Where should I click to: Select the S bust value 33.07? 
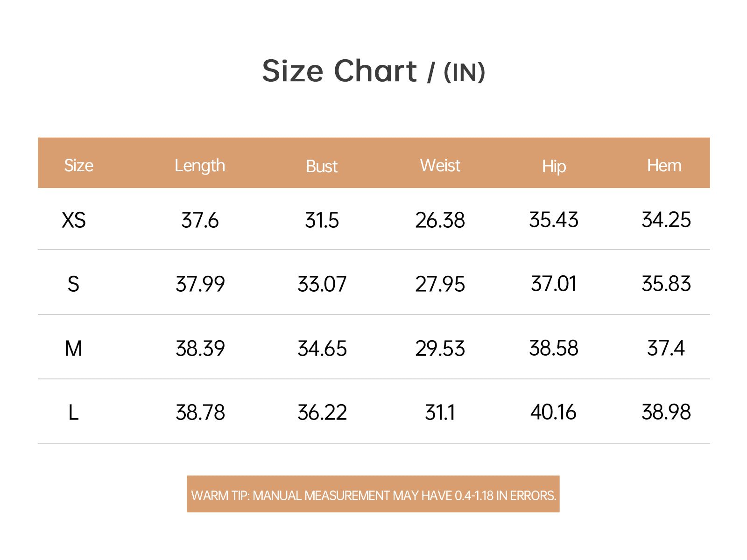pos(322,284)
